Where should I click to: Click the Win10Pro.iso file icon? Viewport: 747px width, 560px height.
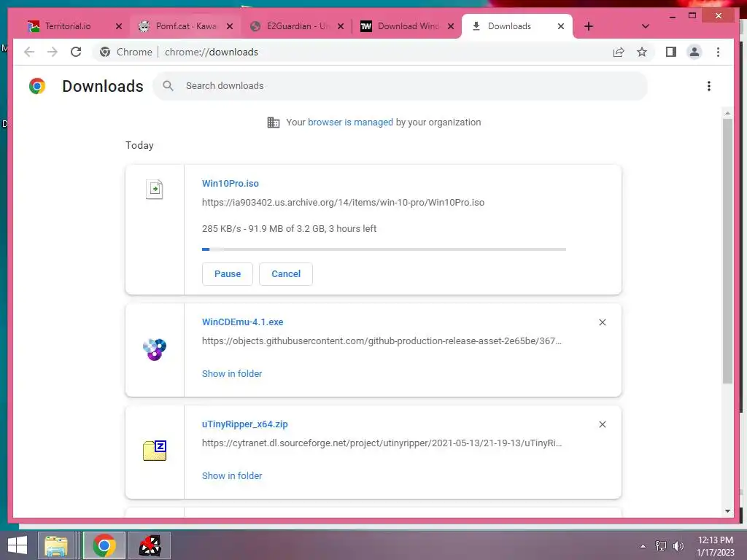click(x=155, y=189)
